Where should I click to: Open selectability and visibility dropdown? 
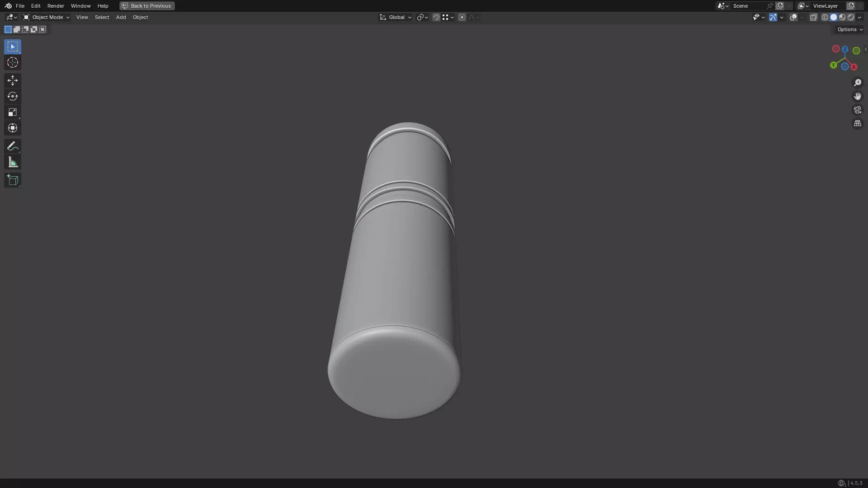[759, 17]
